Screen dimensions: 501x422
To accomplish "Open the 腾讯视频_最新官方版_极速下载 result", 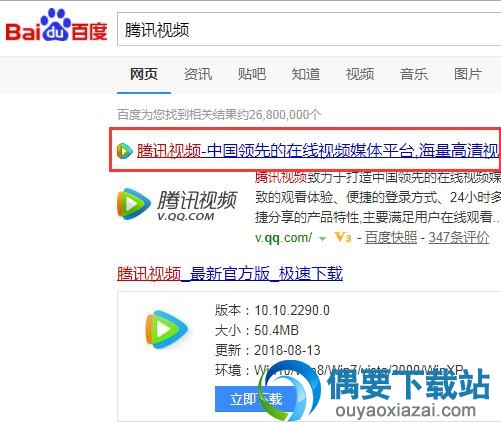I will (x=230, y=274).
